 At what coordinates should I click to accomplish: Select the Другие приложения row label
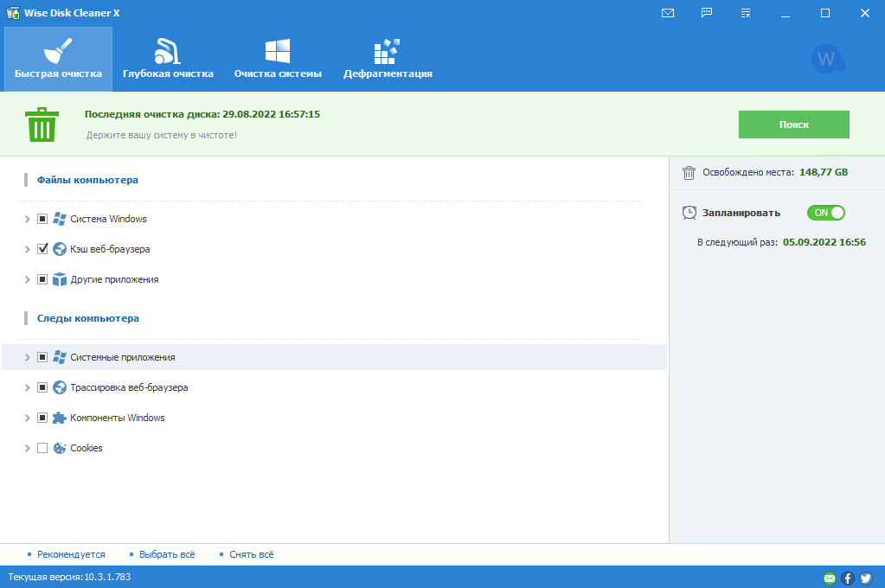114,279
